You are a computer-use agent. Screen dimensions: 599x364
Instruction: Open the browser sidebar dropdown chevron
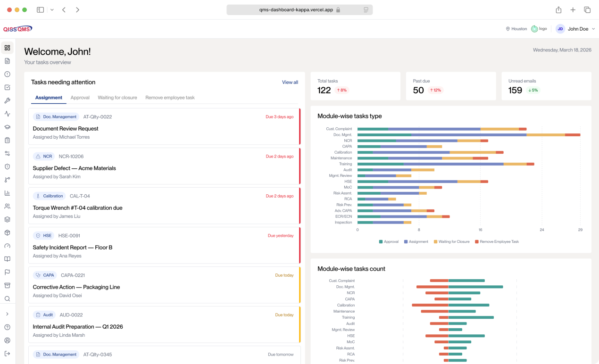click(x=52, y=10)
